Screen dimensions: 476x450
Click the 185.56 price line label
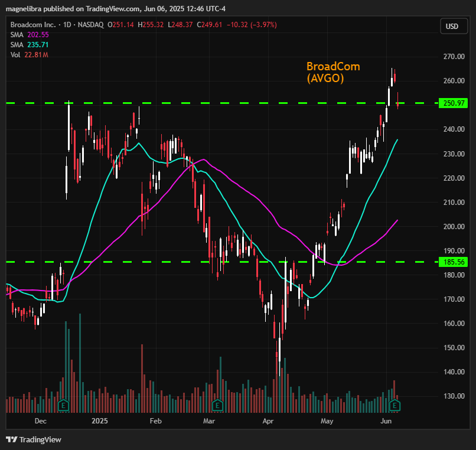pyautogui.click(x=454, y=262)
